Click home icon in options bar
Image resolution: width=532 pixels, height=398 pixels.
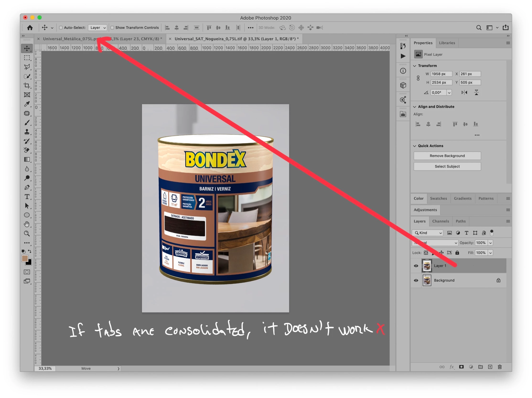point(30,28)
